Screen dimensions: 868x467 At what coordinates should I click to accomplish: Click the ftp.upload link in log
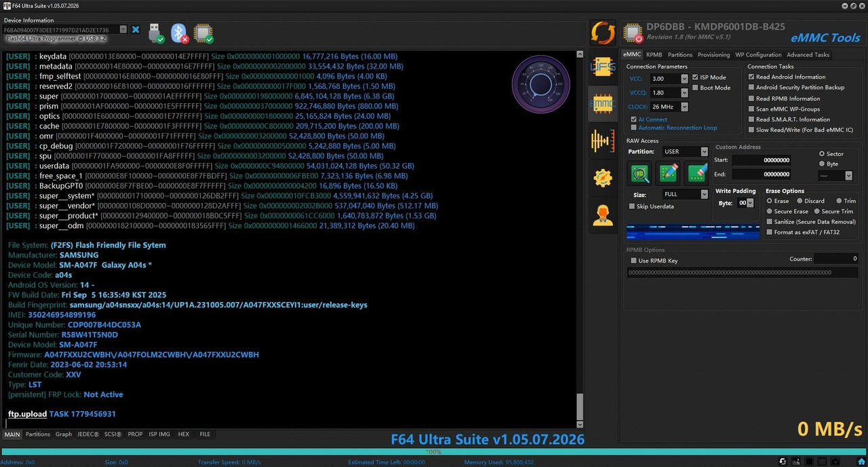pyautogui.click(x=27, y=414)
